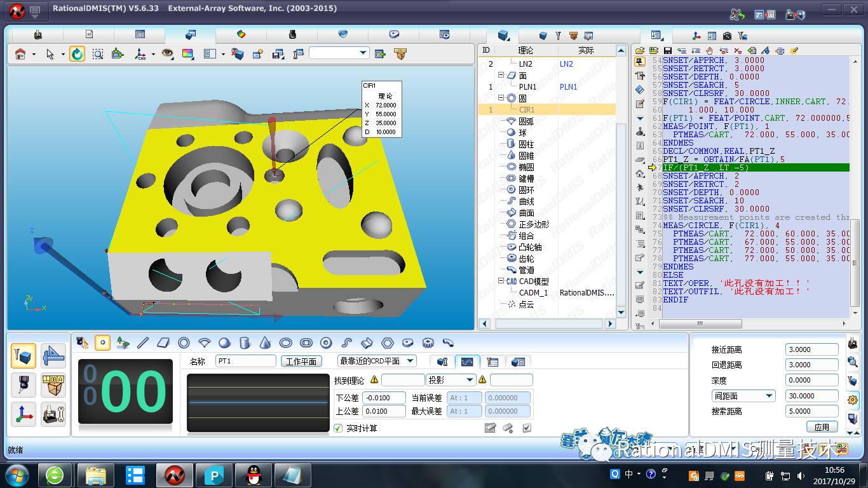The height and width of the screenshot is (488, 868).
Task: Switch to the CAD view tab
Action: pos(191,34)
